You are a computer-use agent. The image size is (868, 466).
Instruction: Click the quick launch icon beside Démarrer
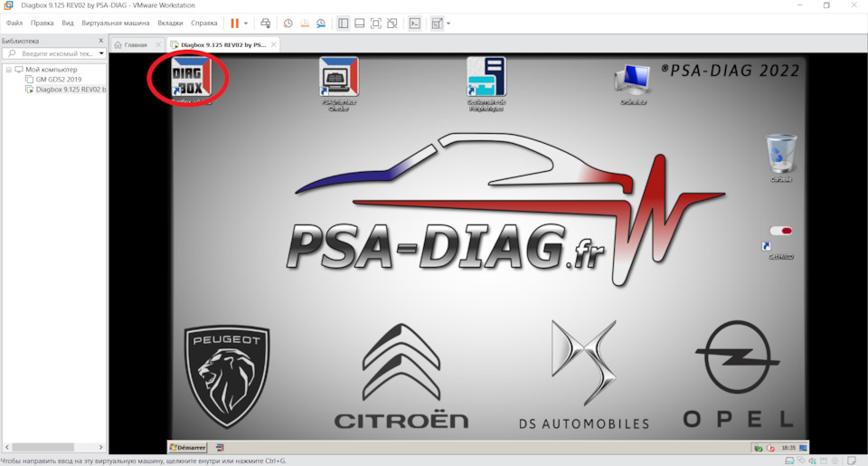pos(220,448)
